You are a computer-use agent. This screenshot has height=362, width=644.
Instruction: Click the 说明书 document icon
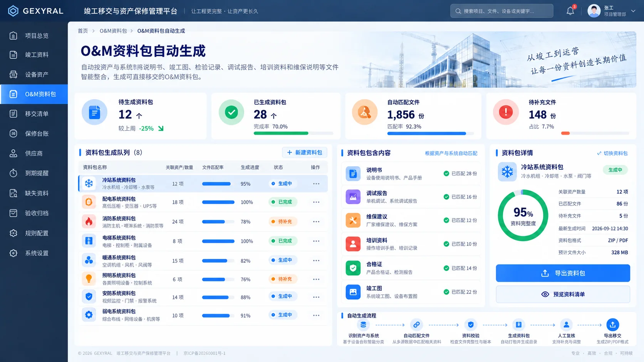[x=353, y=173]
